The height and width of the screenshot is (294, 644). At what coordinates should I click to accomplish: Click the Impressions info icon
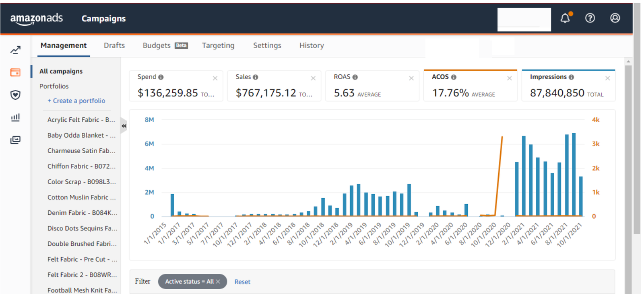pos(572,77)
